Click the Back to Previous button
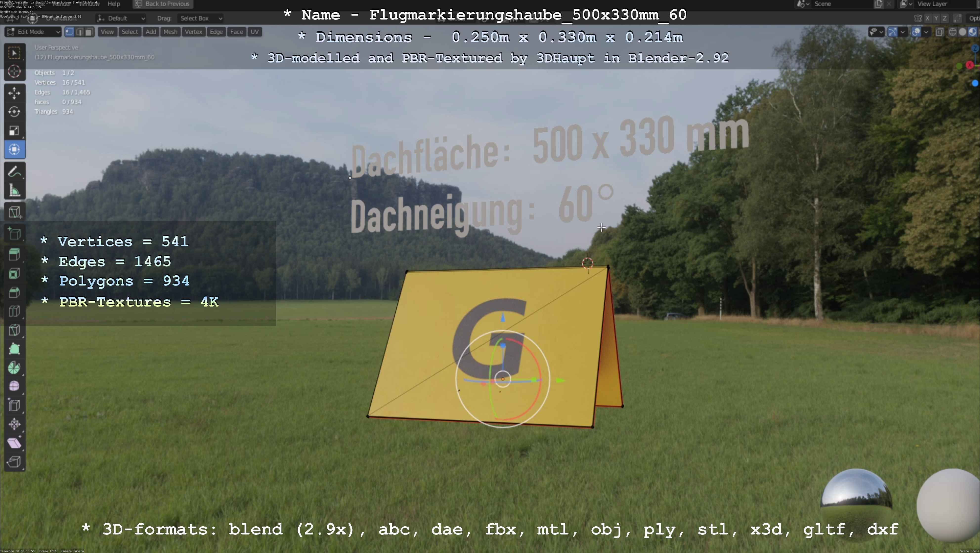The image size is (980, 553). pyautogui.click(x=163, y=4)
